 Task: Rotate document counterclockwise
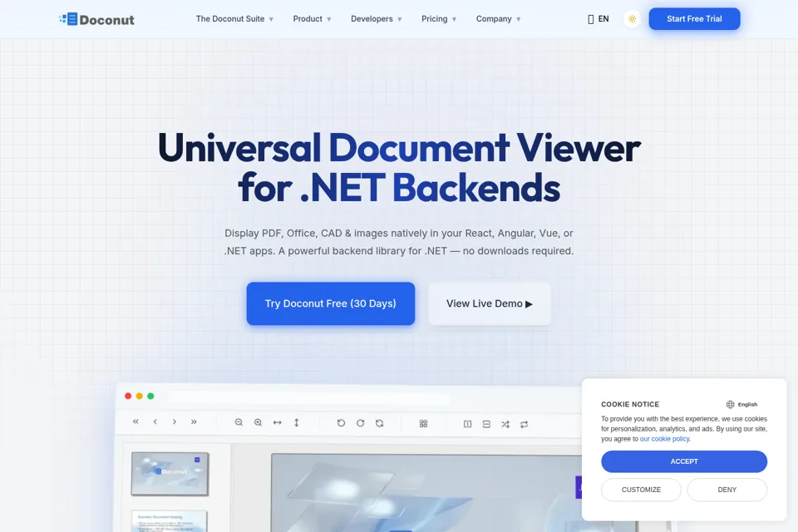[341, 423]
